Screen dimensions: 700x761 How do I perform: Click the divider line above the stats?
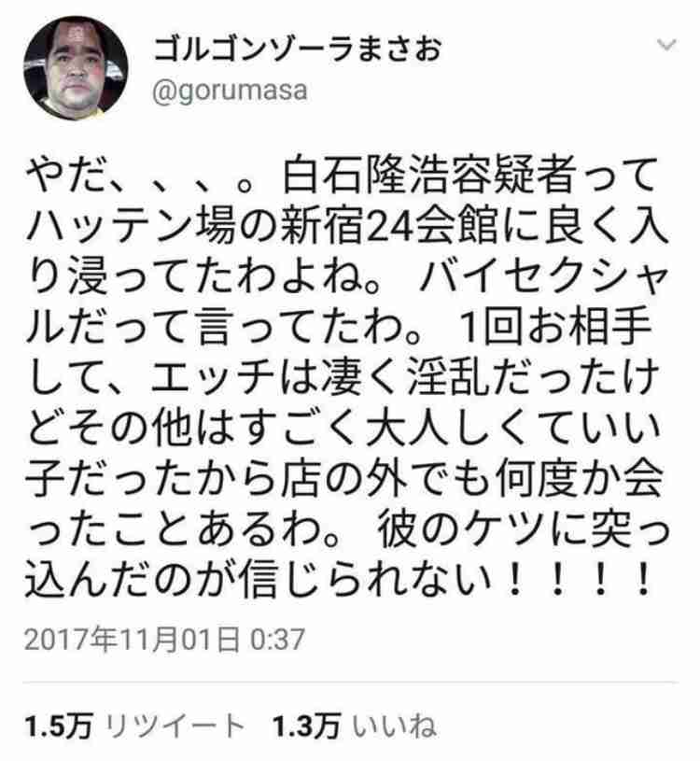pos(350,683)
